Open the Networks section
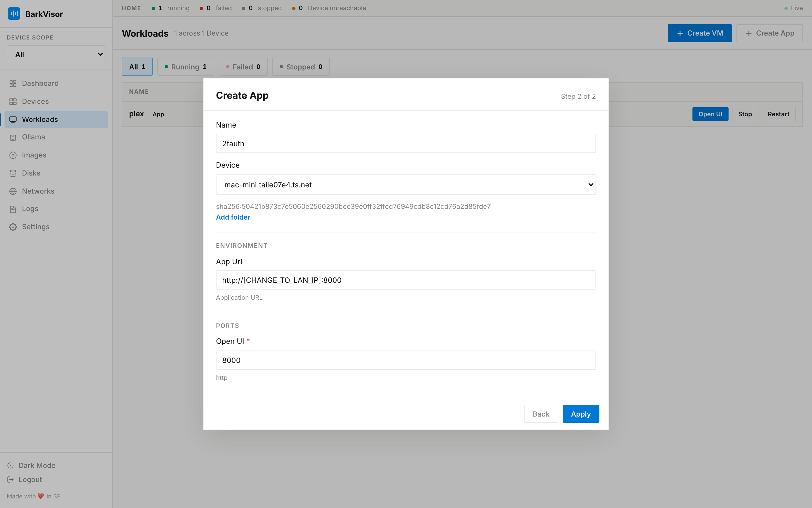This screenshot has width=812, height=508. [56, 191]
